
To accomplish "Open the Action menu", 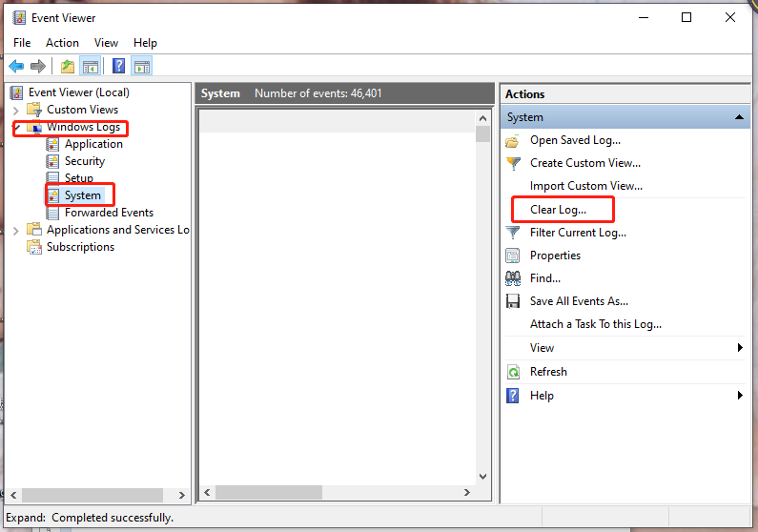I will pyautogui.click(x=62, y=43).
